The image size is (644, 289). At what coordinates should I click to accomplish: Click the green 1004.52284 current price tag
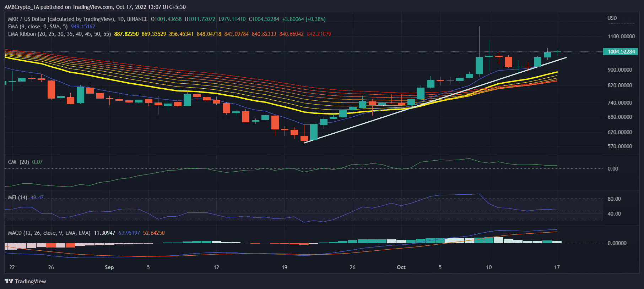[621, 52]
